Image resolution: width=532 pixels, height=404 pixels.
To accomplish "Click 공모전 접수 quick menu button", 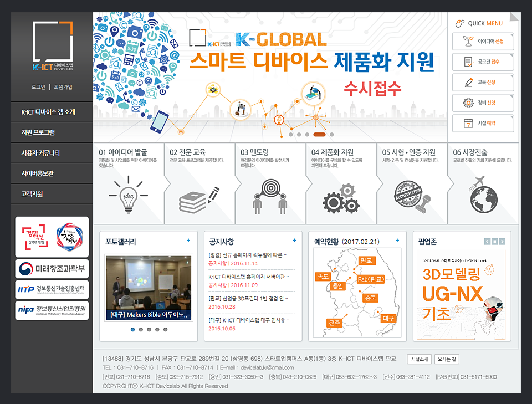I will (483, 62).
